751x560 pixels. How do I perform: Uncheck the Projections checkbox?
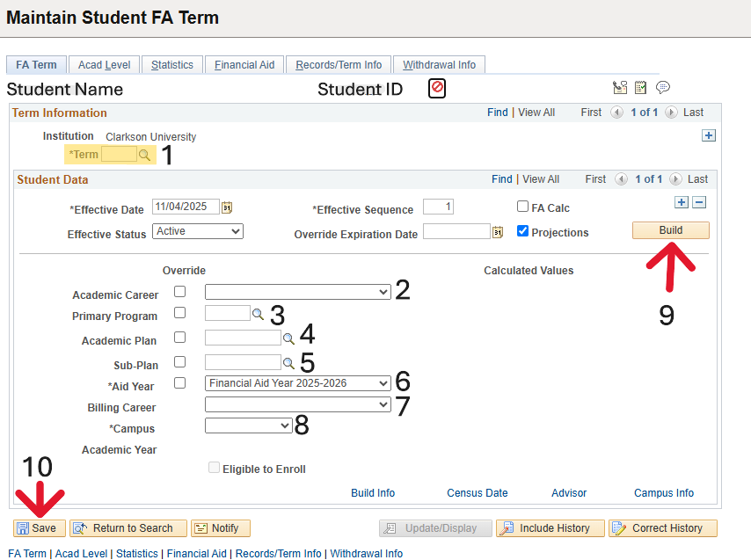[x=523, y=232]
